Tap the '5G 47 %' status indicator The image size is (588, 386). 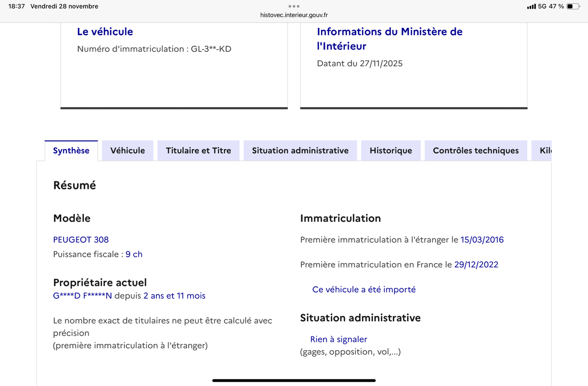(x=551, y=6)
